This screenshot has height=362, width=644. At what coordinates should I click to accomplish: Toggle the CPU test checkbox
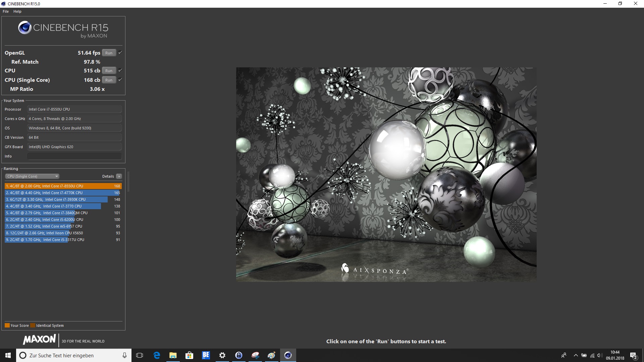click(x=120, y=70)
